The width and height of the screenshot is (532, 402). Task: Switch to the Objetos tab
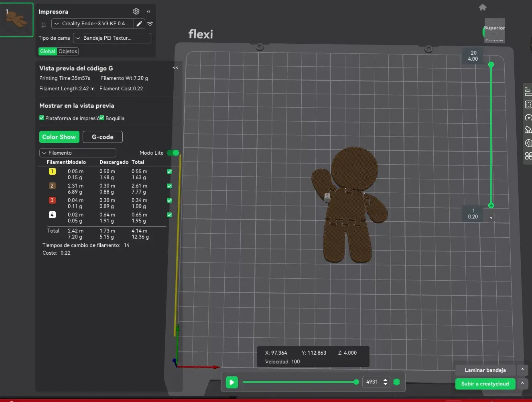tap(68, 51)
